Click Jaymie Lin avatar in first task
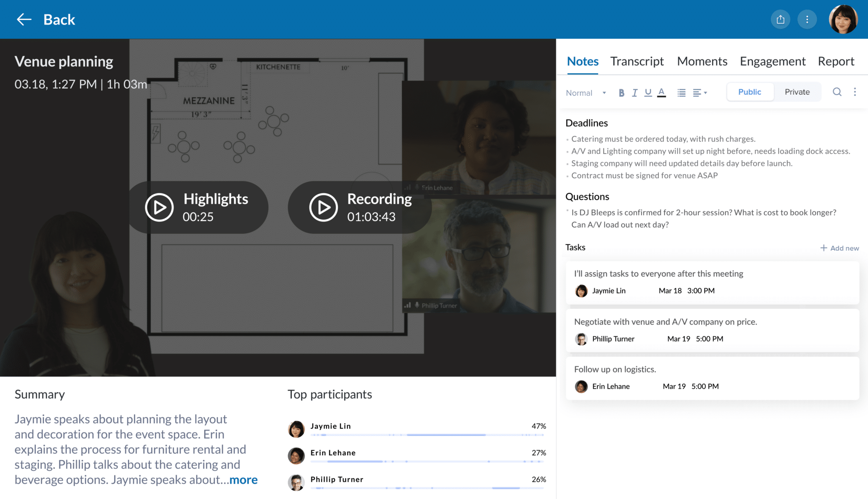The width and height of the screenshot is (868, 499). click(581, 291)
